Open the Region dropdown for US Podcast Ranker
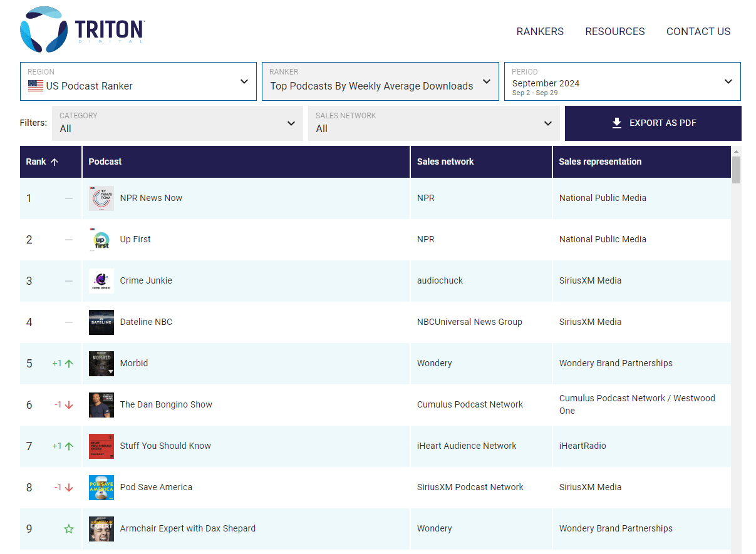 138,81
